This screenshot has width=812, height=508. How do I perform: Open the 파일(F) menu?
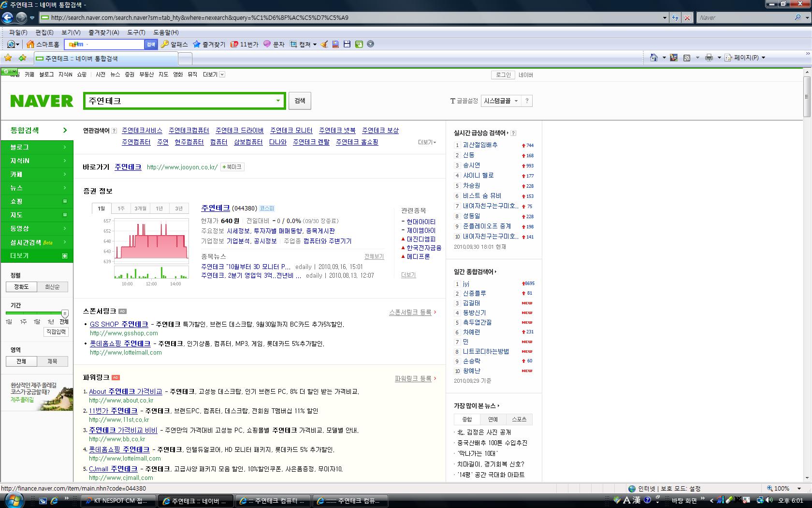tap(18, 32)
